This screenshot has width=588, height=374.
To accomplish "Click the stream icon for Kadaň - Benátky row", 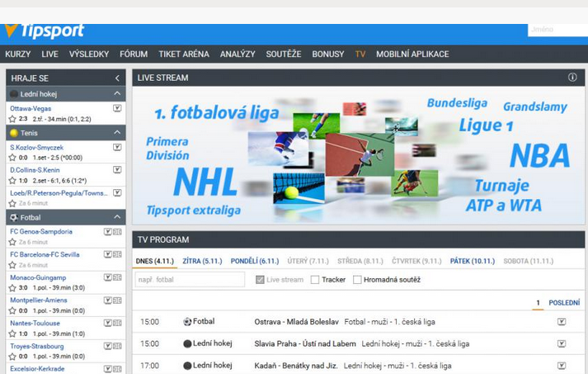I will point(562,366).
